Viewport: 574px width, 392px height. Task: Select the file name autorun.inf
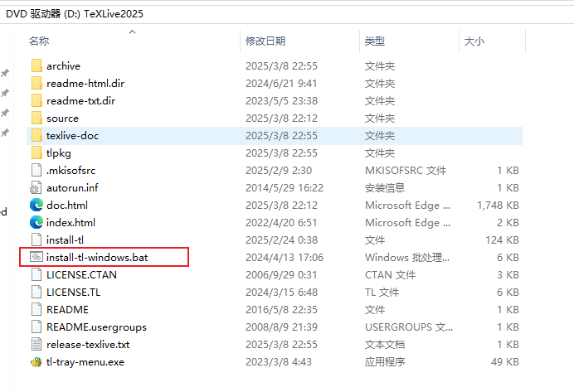point(72,188)
